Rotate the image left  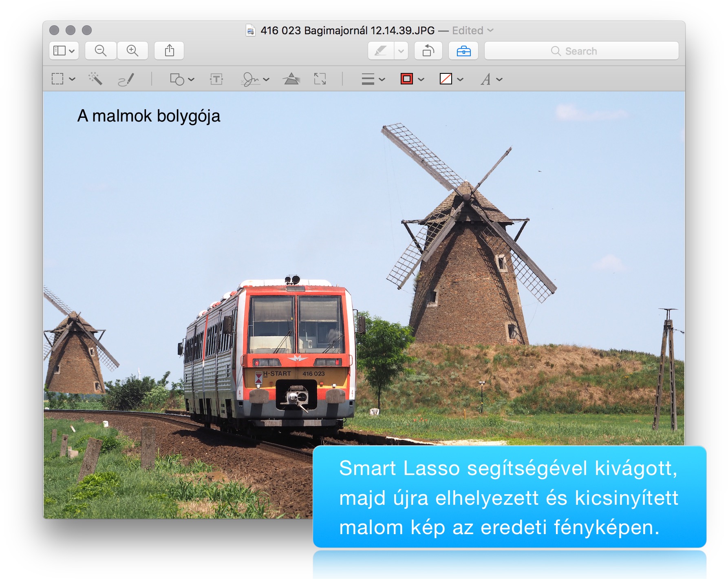[x=428, y=51]
